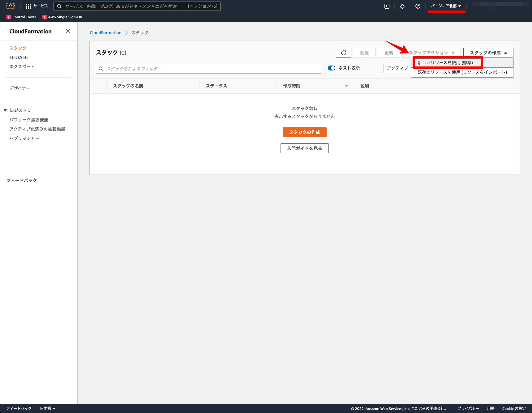This screenshot has height=413, width=532.
Task: Toggle the ネスト表示 switch
Action: click(332, 68)
